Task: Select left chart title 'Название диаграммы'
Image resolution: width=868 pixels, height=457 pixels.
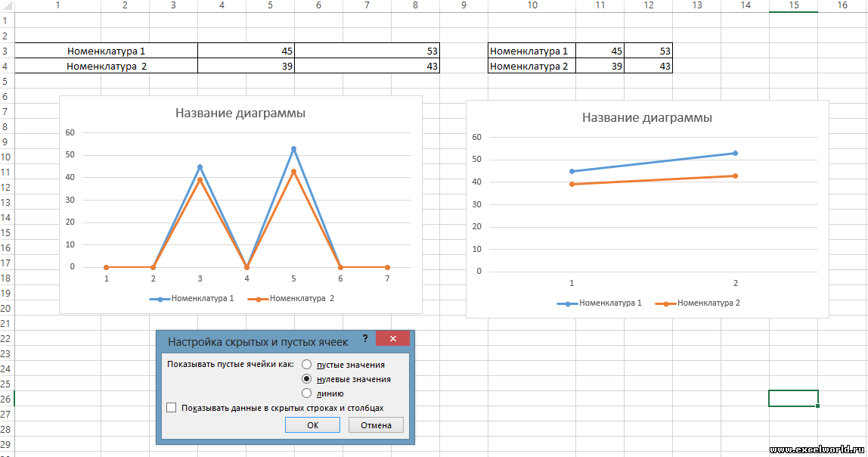Action: coord(240,113)
